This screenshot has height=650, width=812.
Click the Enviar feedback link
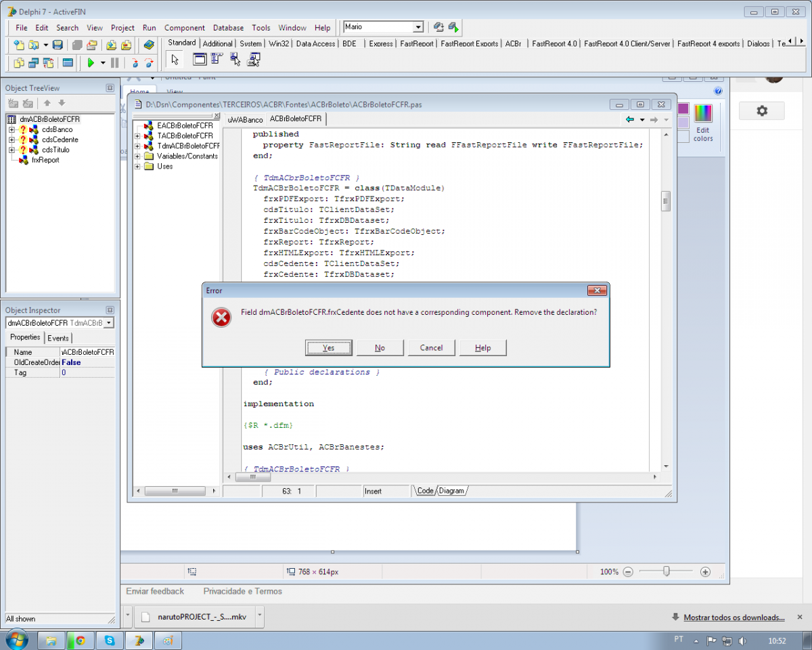tap(155, 591)
